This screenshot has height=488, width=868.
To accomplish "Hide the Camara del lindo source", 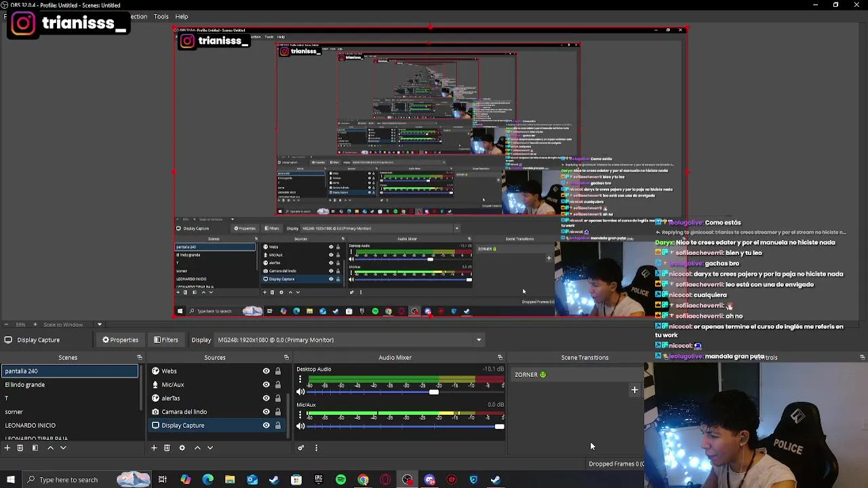I will point(266,411).
